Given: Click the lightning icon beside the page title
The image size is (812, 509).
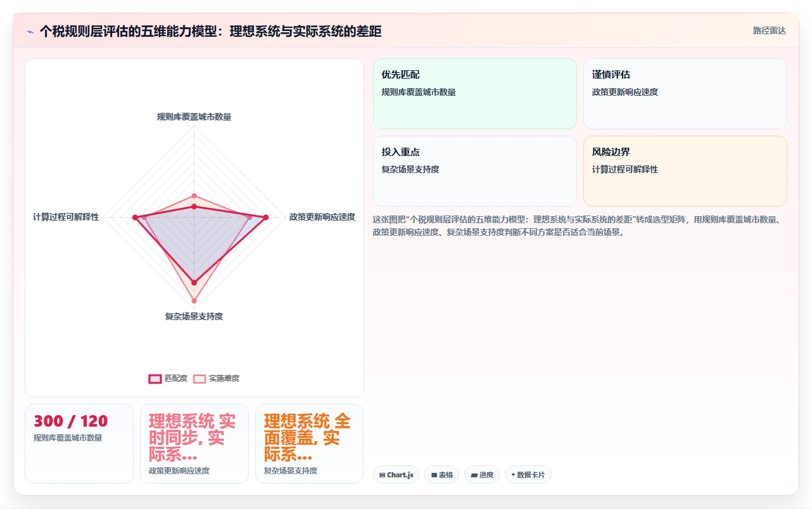Looking at the screenshot, I should pos(30,31).
